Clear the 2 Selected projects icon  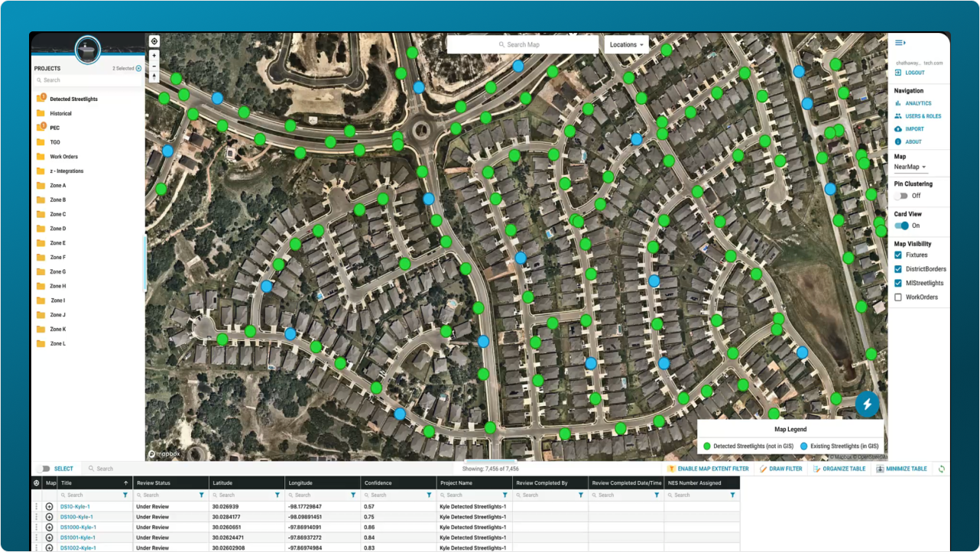click(138, 69)
